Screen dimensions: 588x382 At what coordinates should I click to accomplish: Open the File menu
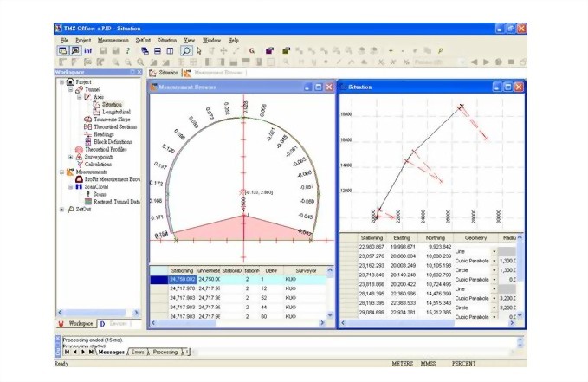tap(64, 40)
